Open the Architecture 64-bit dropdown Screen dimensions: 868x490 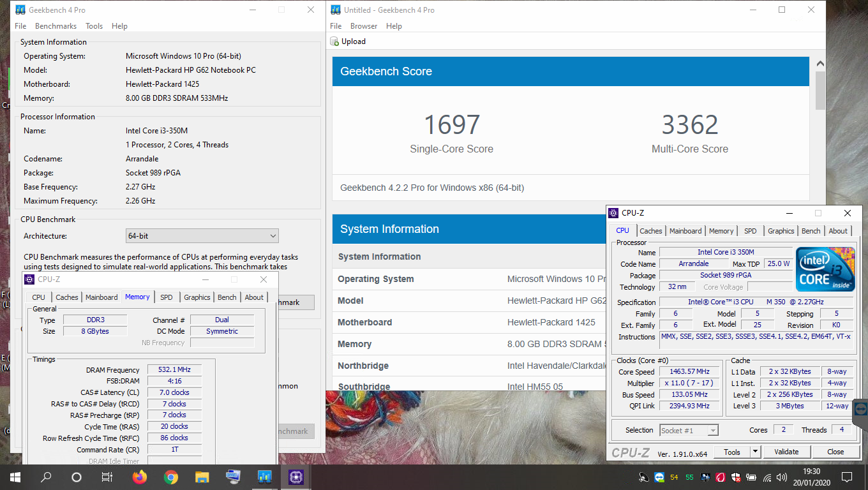coord(202,236)
